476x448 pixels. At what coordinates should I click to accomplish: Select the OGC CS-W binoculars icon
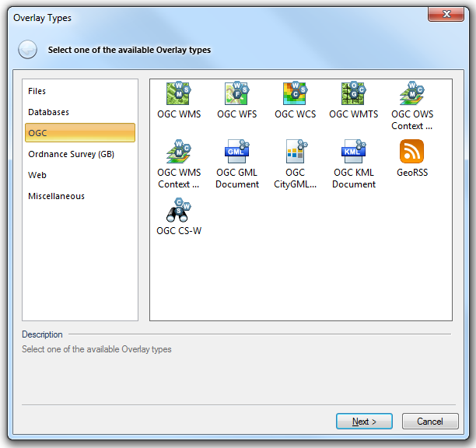[179, 210]
